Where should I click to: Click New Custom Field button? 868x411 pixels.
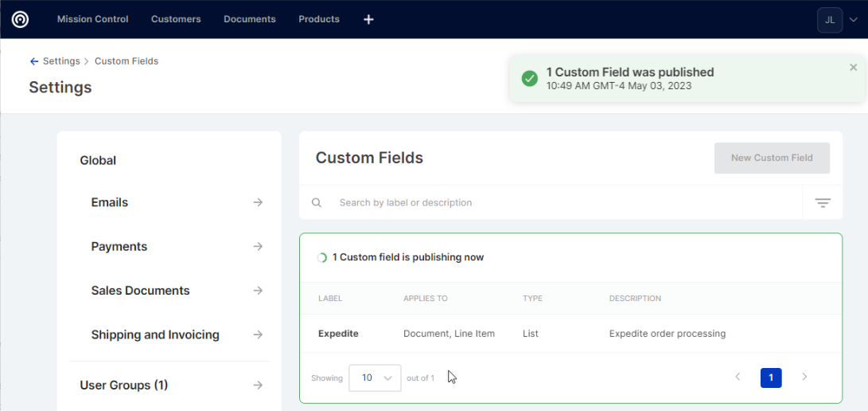coord(772,158)
